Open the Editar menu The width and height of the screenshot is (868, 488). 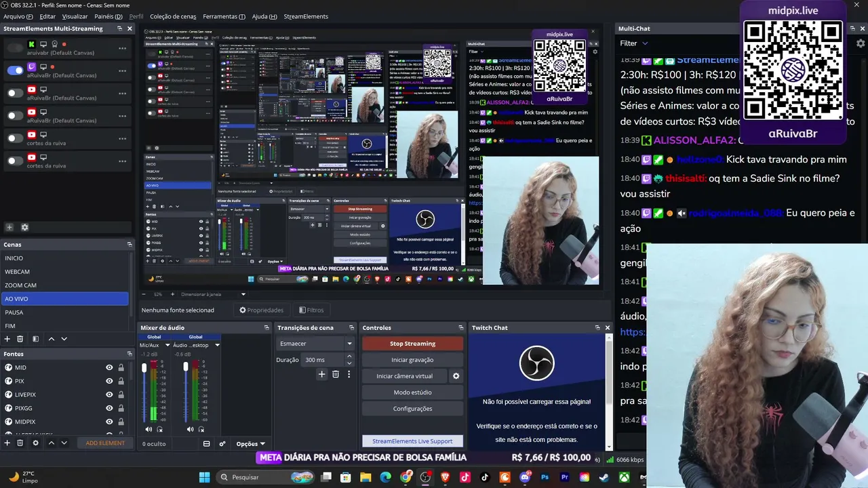[x=47, y=16]
